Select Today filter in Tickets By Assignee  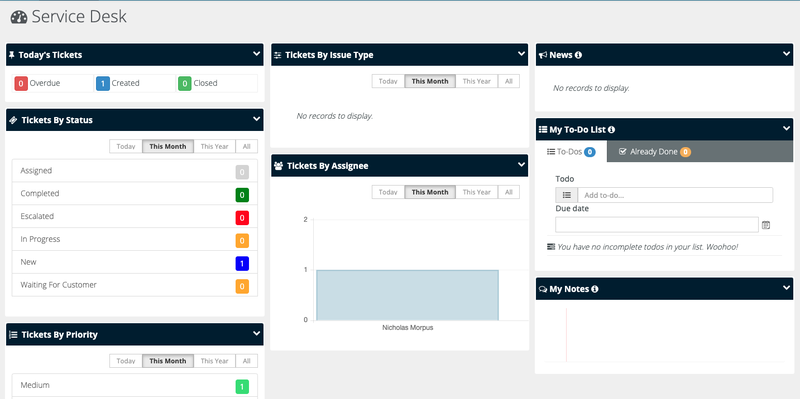(388, 192)
